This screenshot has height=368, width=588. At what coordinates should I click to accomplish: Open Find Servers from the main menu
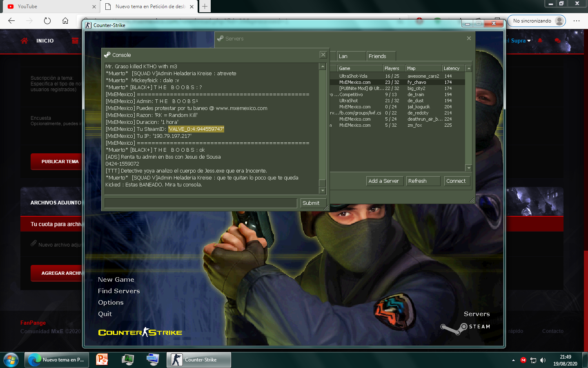click(119, 291)
